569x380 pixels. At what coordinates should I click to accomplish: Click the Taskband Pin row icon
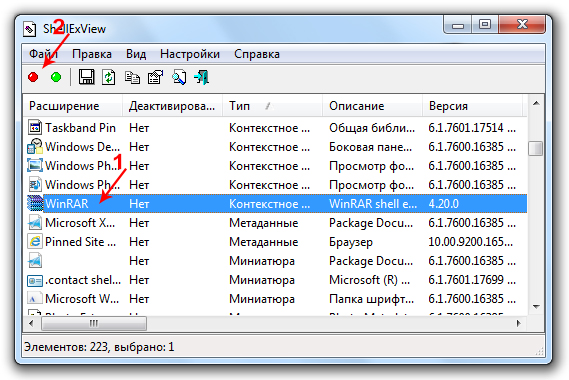(x=35, y=128)
